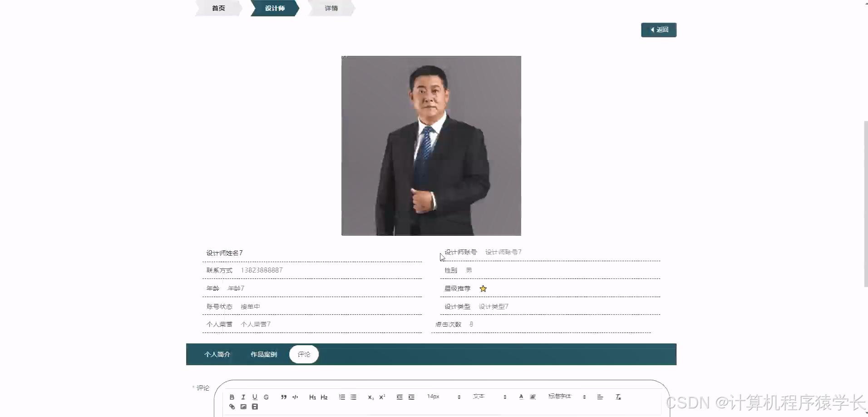Clear formatting using the Tx icon

coord(618,397)
